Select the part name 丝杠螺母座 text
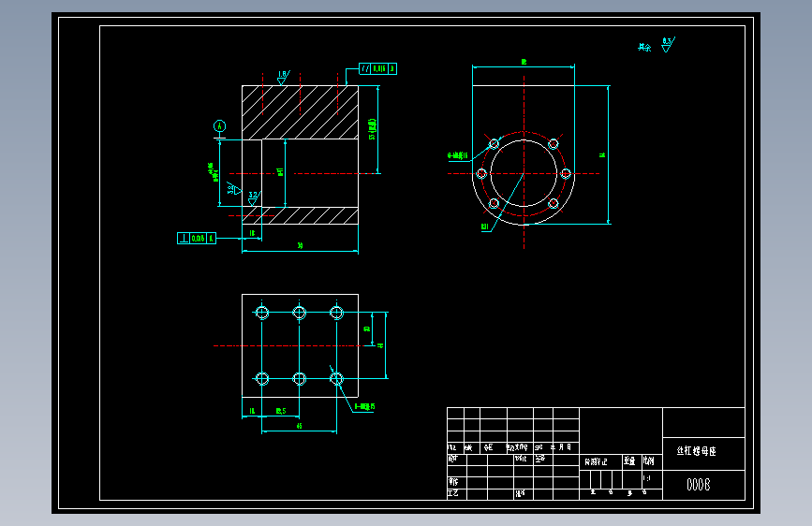The width and height of the screenshot is (812, 526). tap(697, 451)
